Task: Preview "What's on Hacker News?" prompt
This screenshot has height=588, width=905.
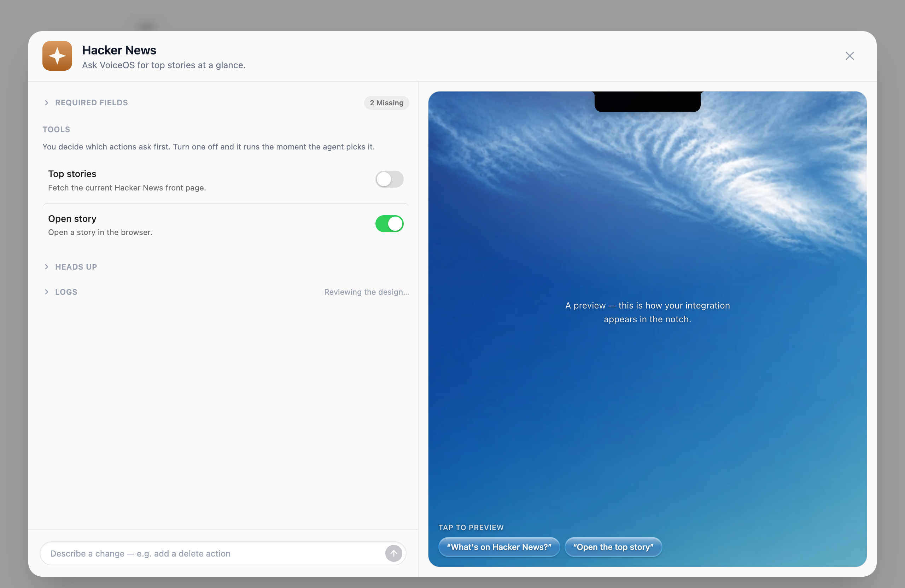Action: point(499,547)
